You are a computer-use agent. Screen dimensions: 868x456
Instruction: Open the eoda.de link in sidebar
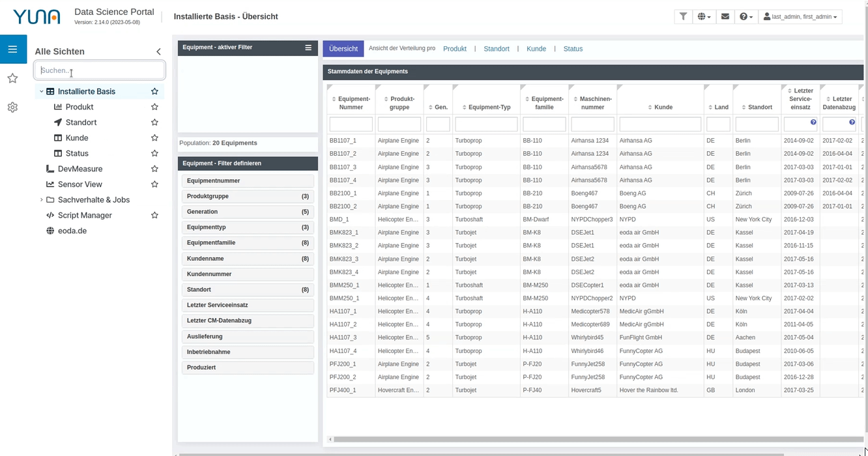coord(72,231)
